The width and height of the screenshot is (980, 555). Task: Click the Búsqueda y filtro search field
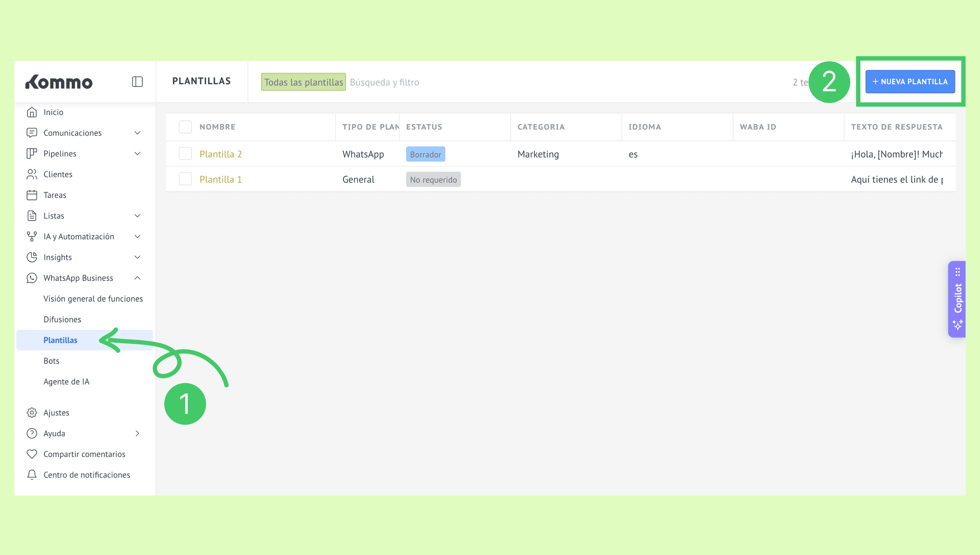pyautogui.click(x=384, y=82)
